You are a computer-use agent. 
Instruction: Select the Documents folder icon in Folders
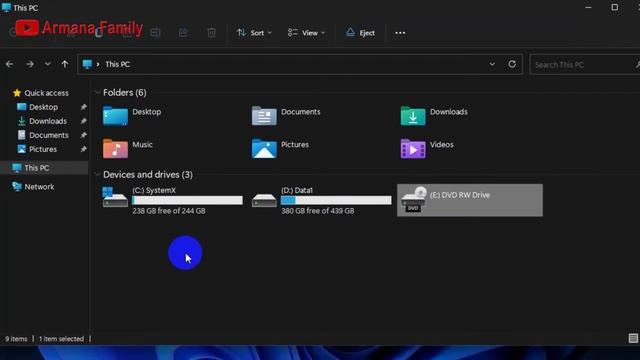pos(264,116)
